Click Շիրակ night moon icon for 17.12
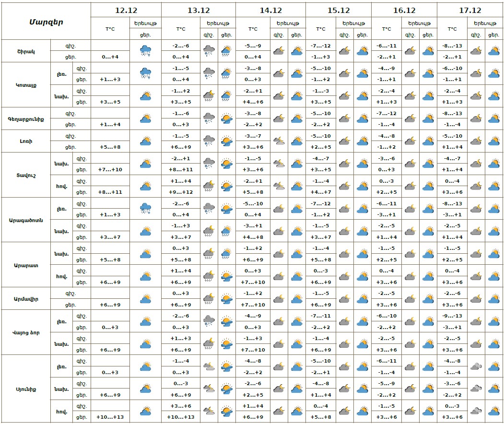504x424 pixels. coord(476,51)
